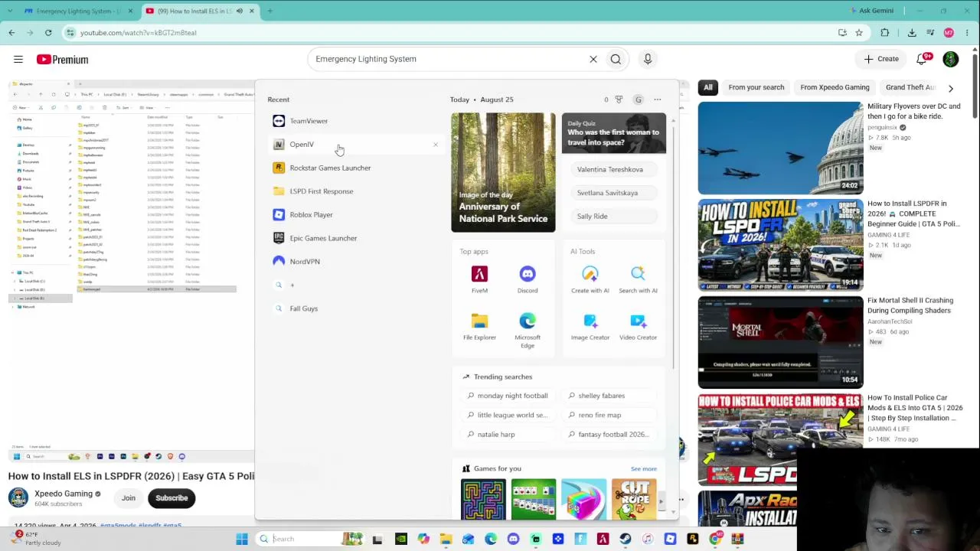Open the rewards trophy icon in search panel

click(619, 99)
